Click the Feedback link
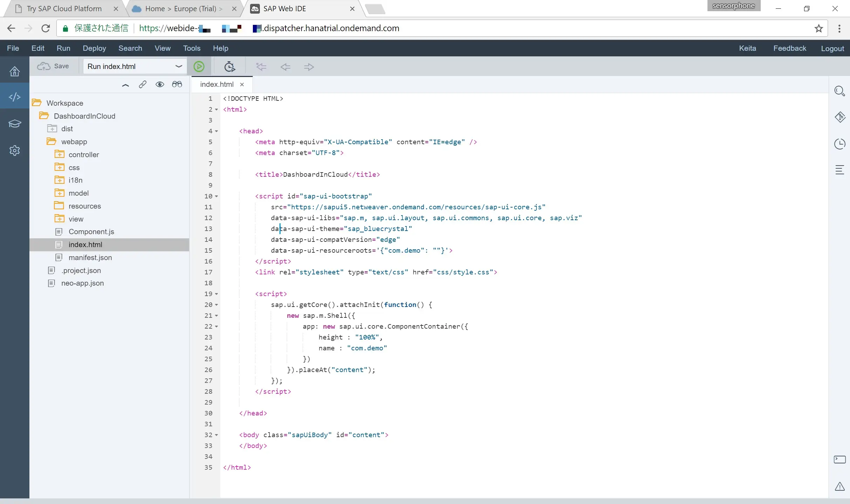This screenshot has height=504, width=850. click(789, 48)
